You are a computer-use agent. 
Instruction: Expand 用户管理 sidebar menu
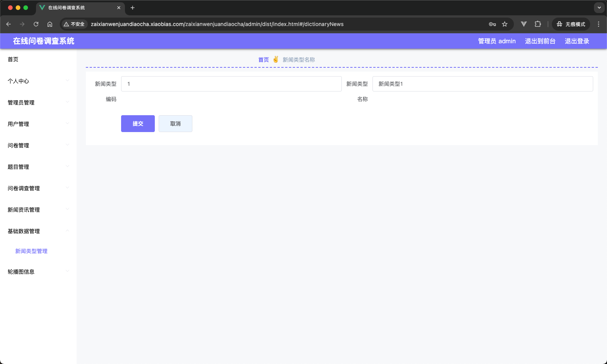tap(38, 124)
